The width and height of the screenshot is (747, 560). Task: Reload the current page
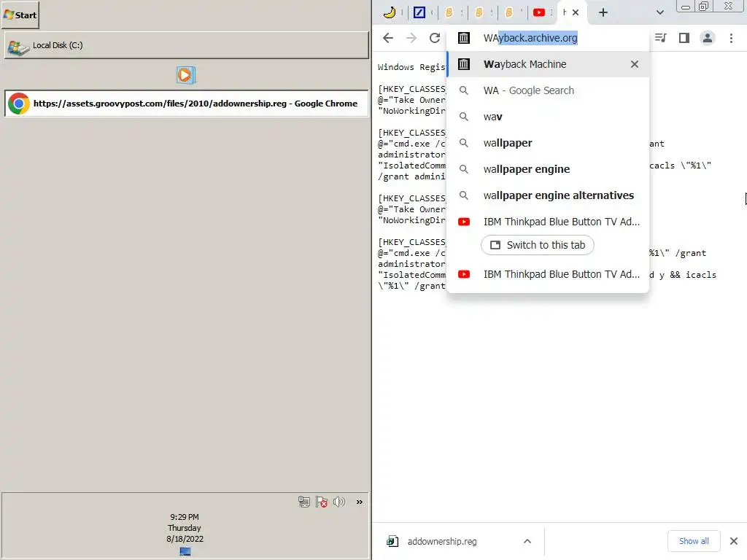[x=435, y=38]
